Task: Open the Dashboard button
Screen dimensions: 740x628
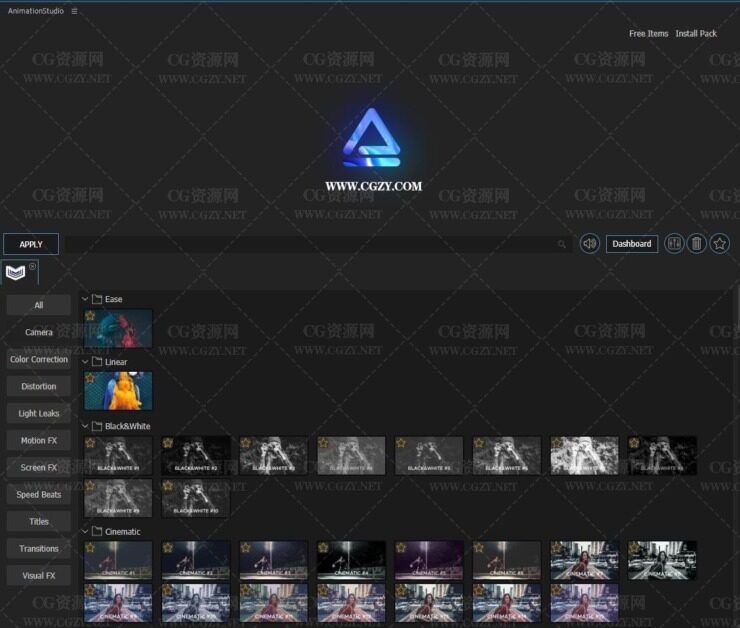Action: [632, 244]
